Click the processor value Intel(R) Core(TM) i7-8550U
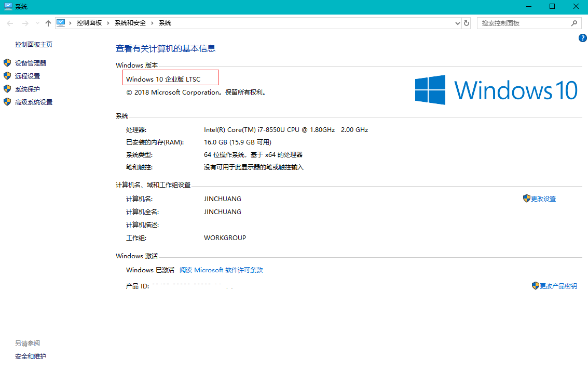The image size is (588, 370). pyautogui.click(x=286, y=129)
